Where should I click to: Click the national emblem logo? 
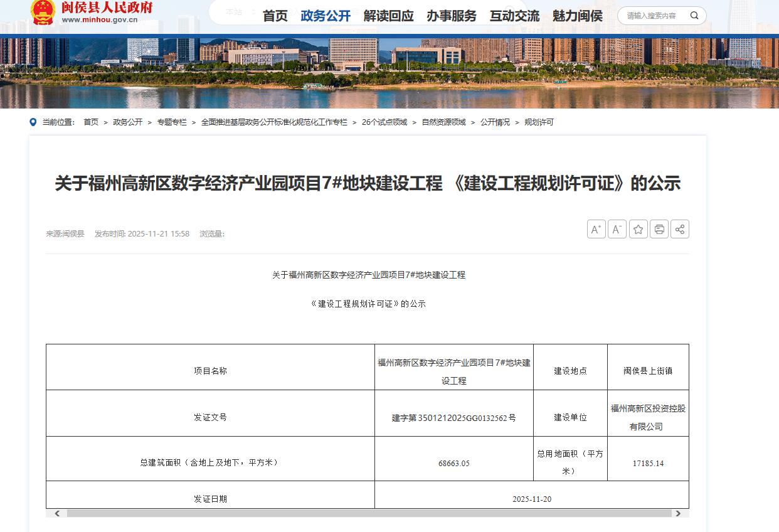tap(43, 12)
